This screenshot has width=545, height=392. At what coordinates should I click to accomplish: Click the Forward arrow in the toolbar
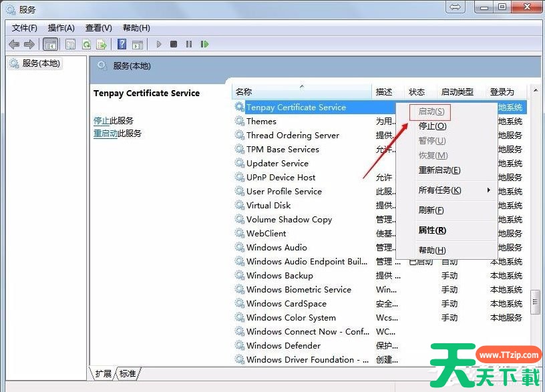[29, 44]
